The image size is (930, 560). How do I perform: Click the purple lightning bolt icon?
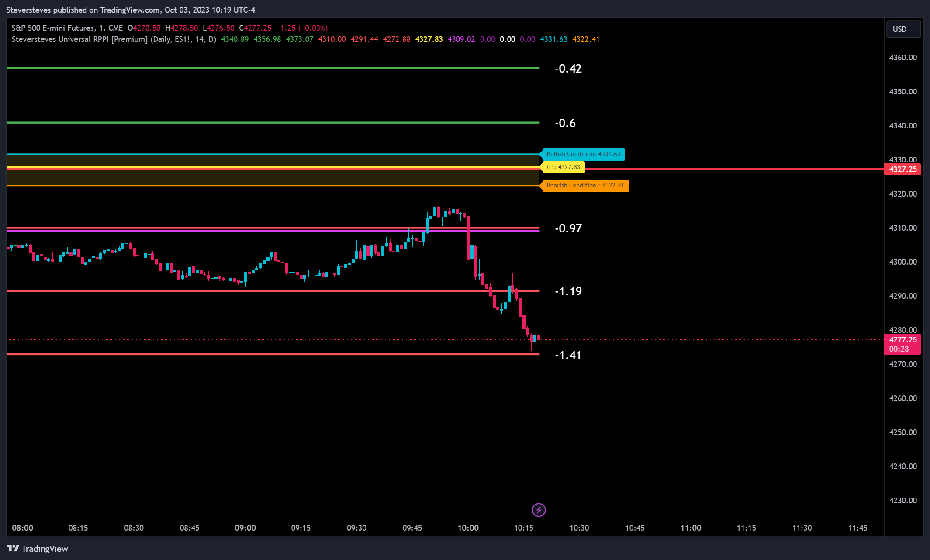pyautogui.click(x=539, y=510)
